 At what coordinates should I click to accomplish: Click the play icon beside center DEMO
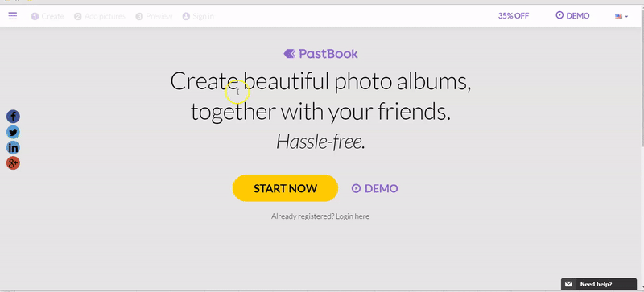356,188
